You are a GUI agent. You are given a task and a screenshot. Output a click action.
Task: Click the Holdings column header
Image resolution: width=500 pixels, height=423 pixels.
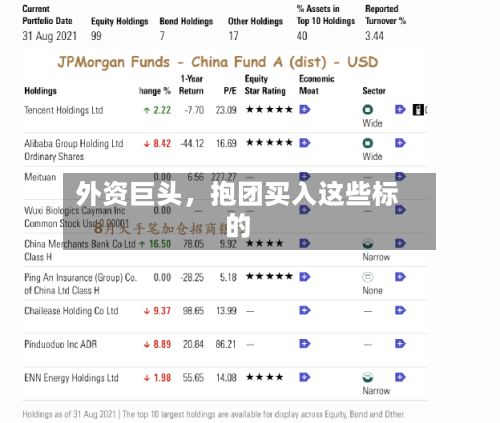coord(40,91)
